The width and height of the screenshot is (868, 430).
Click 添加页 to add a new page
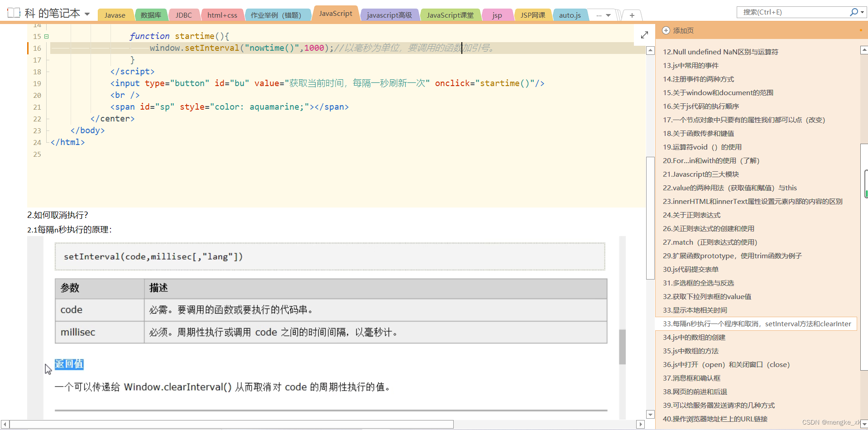[683, 30]
